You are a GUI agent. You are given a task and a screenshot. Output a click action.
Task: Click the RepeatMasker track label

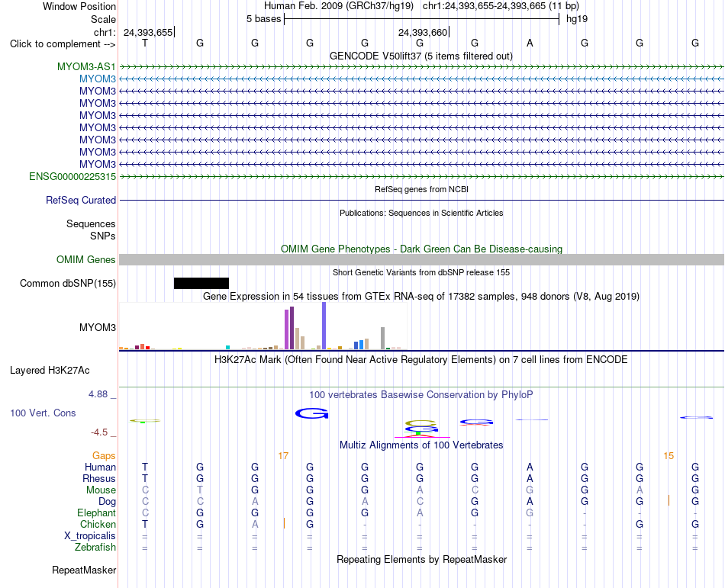84,570
